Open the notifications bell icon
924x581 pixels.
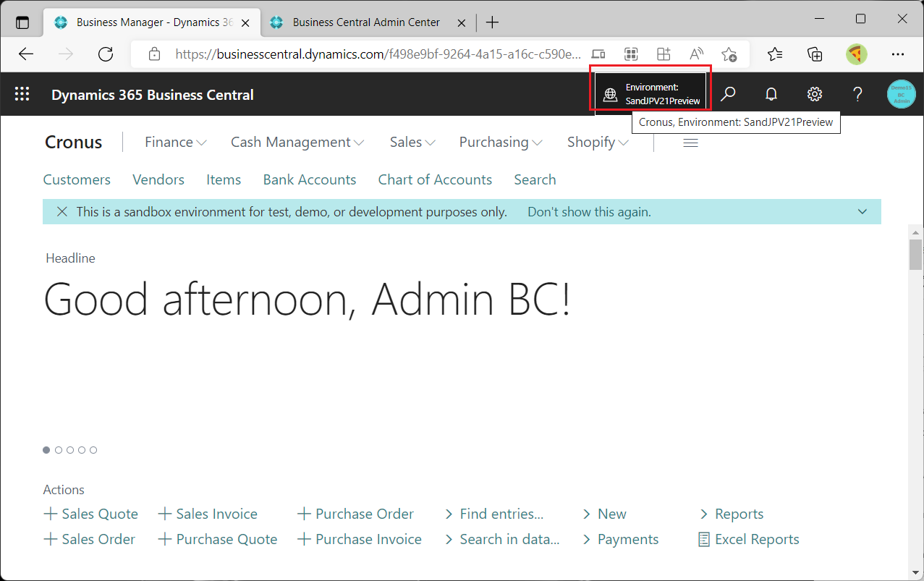(x=771, y=94)
